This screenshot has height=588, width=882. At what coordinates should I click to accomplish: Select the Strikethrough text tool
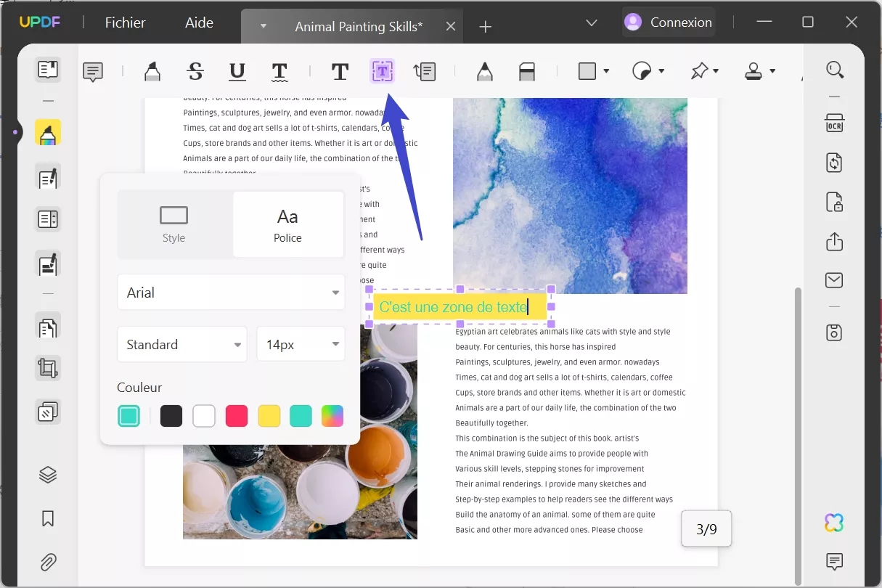pyautogui.click(x=195, y=71)
